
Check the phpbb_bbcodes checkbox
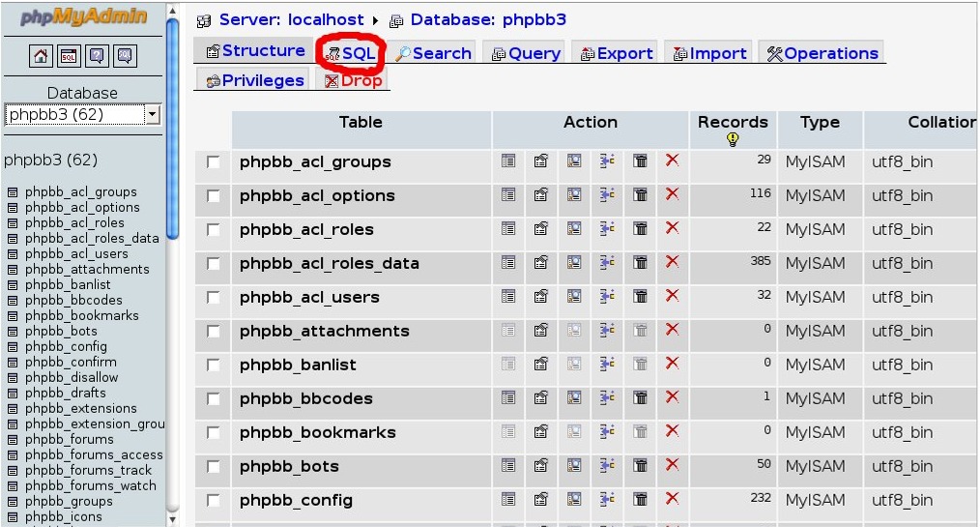tap(214, 398)
